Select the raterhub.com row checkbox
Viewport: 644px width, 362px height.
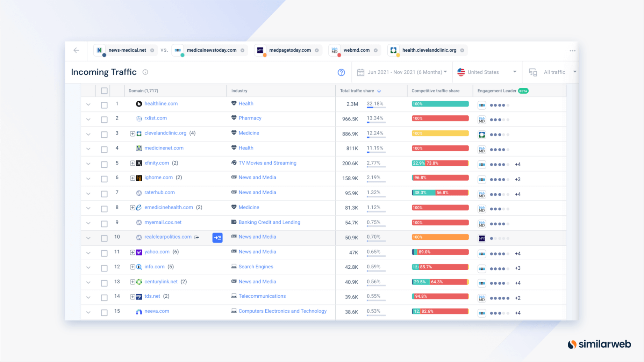(x=104, y=194)
